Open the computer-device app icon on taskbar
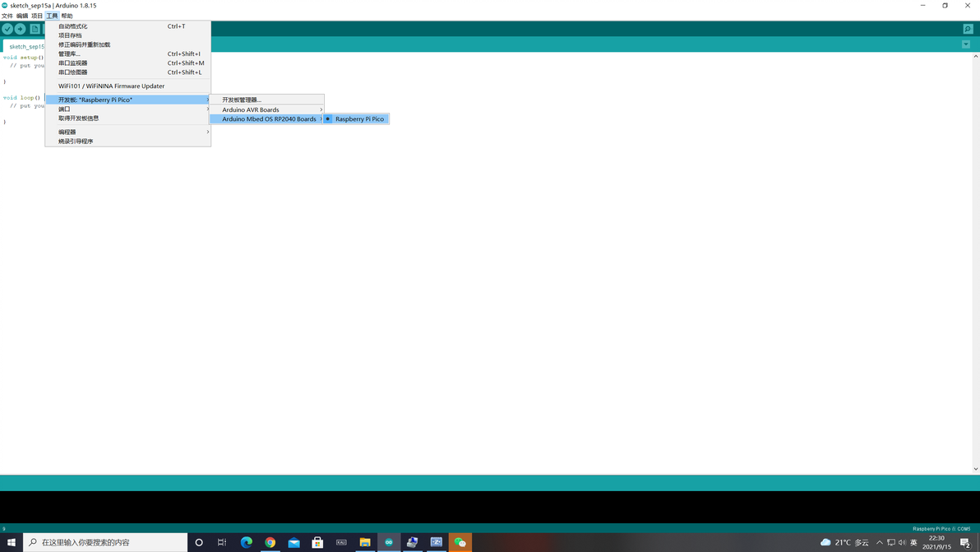980x552 pixels. 413,542
